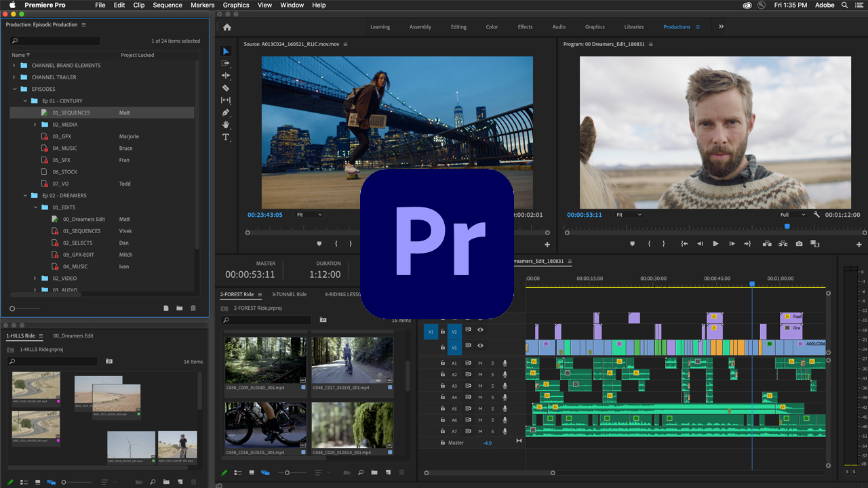This screenshot has height=488, width=868.
Task: Add marker in the Source monitor
Action: pyautogui.click(x=319, y=244)
